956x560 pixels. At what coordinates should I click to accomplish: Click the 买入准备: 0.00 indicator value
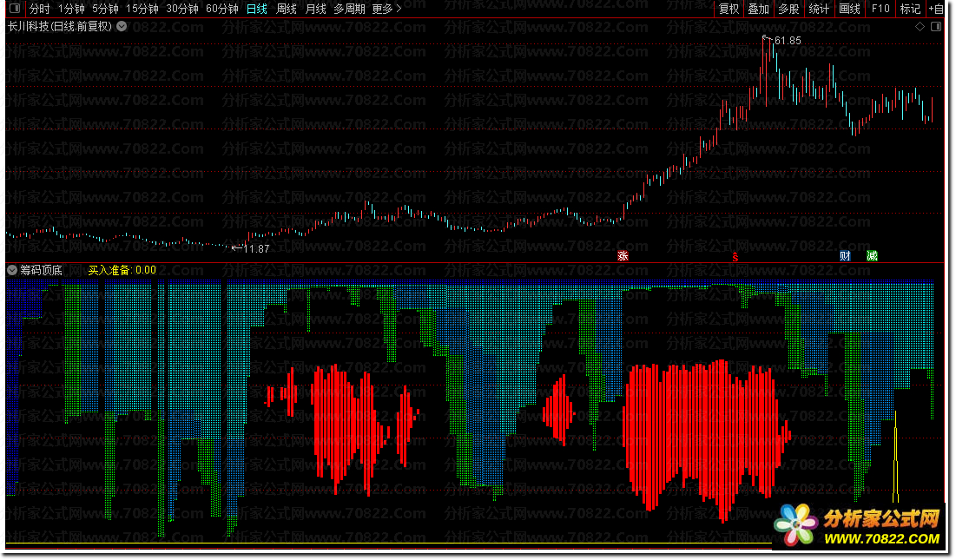pos(122,270)
